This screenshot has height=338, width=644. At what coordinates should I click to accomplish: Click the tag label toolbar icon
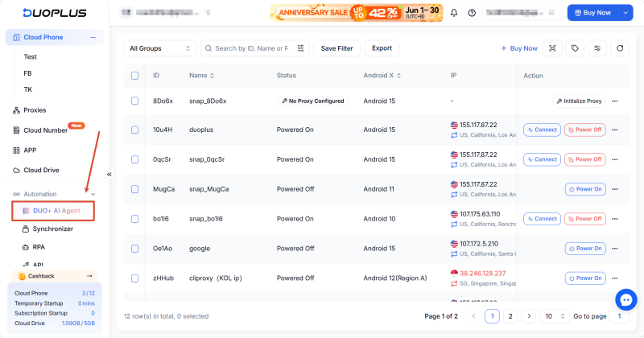click(575, 48)
